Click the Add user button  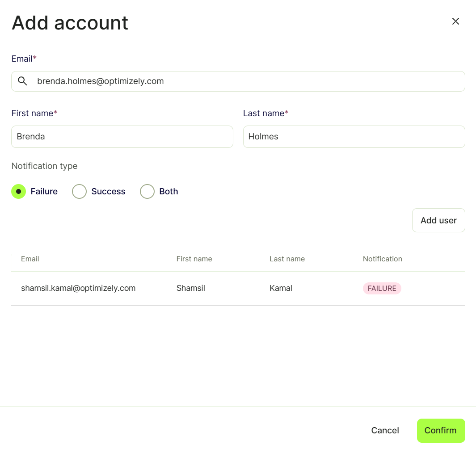point(438,220)
